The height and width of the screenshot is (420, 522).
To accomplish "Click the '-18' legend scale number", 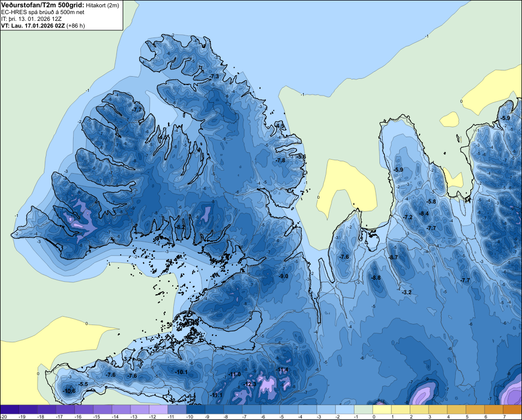I will click(x=41, y=417).
